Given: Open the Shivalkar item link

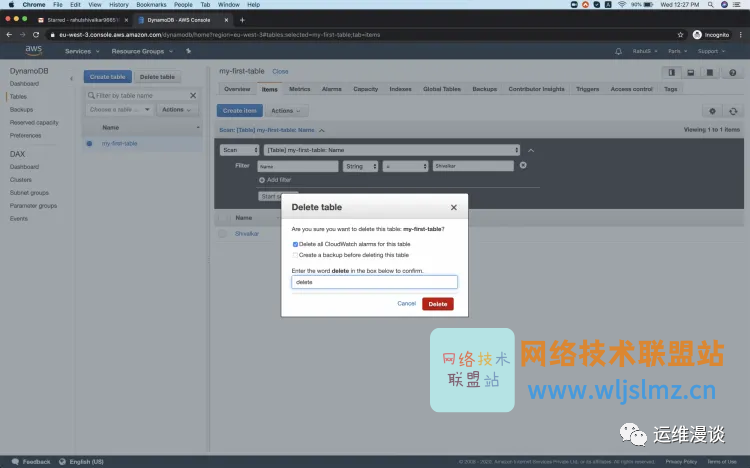Looking at the screenshot, I should point(247,234).
